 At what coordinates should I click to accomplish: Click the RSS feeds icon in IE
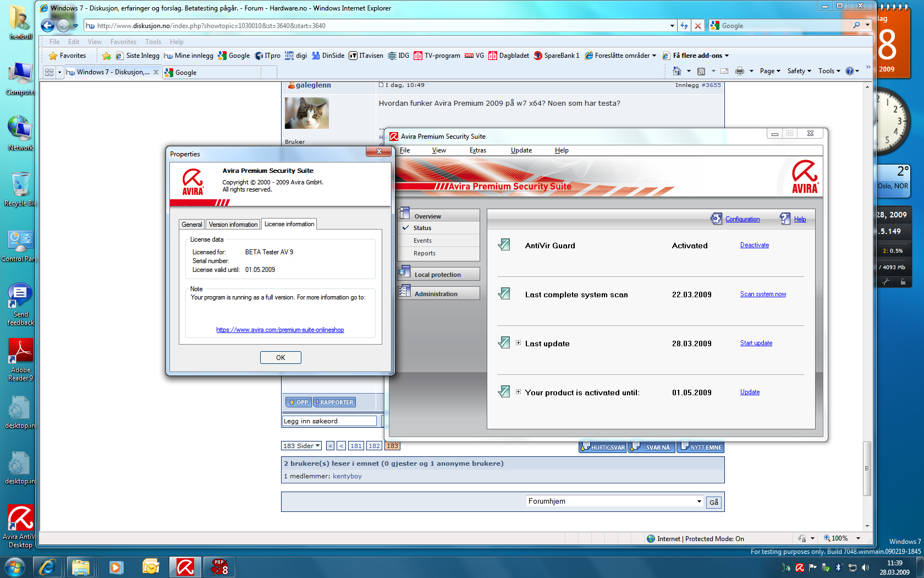pos(701,71)
